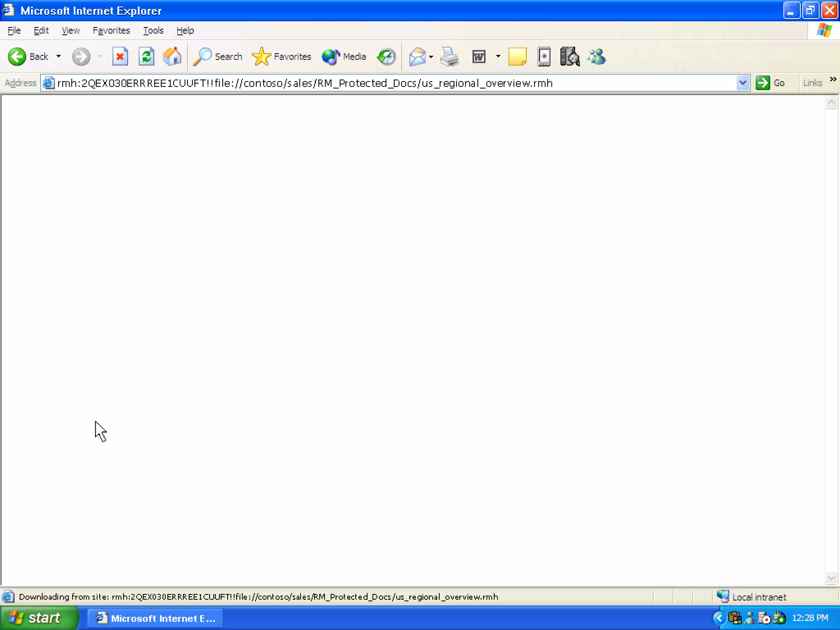840x630 pixels.
Task: Open the Favorites menu in menu bar
Action: pos(111,30)
